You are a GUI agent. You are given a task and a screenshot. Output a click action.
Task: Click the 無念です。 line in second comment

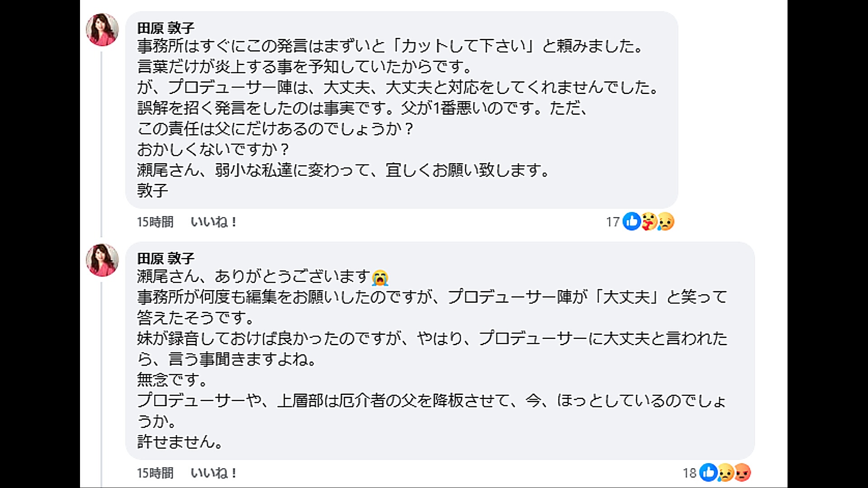pyautogui.click(x=172, y=380)
